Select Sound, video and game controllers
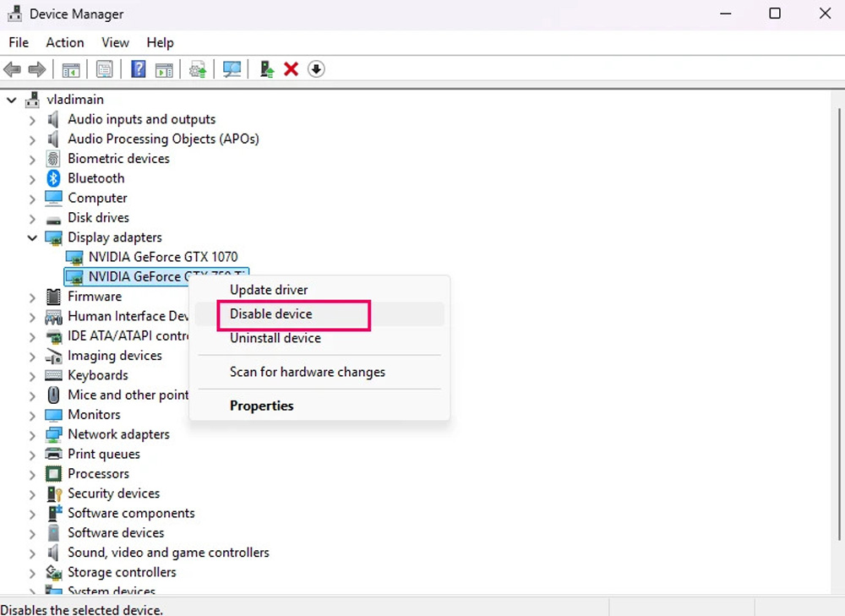Image resolution: width=845 pixels, height=616 pixels. pyautogui.click(x=168, y=553)
